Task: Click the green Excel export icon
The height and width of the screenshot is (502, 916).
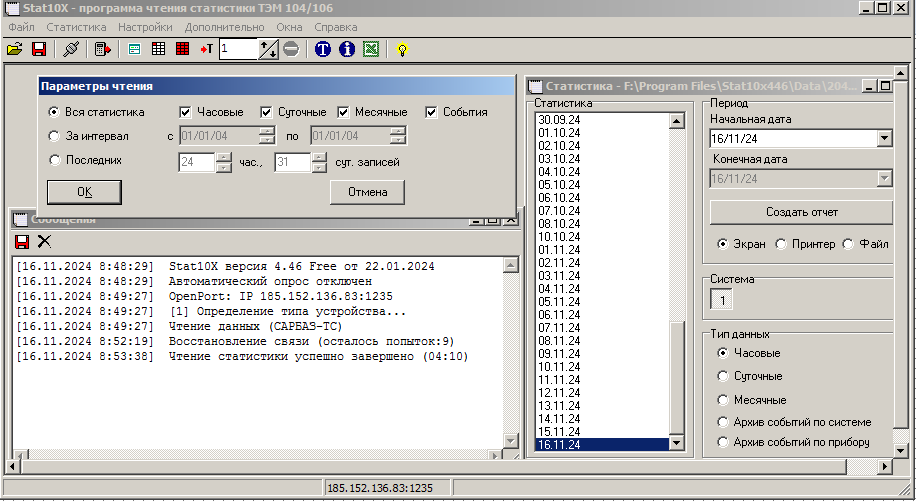Action: (371, 48)
